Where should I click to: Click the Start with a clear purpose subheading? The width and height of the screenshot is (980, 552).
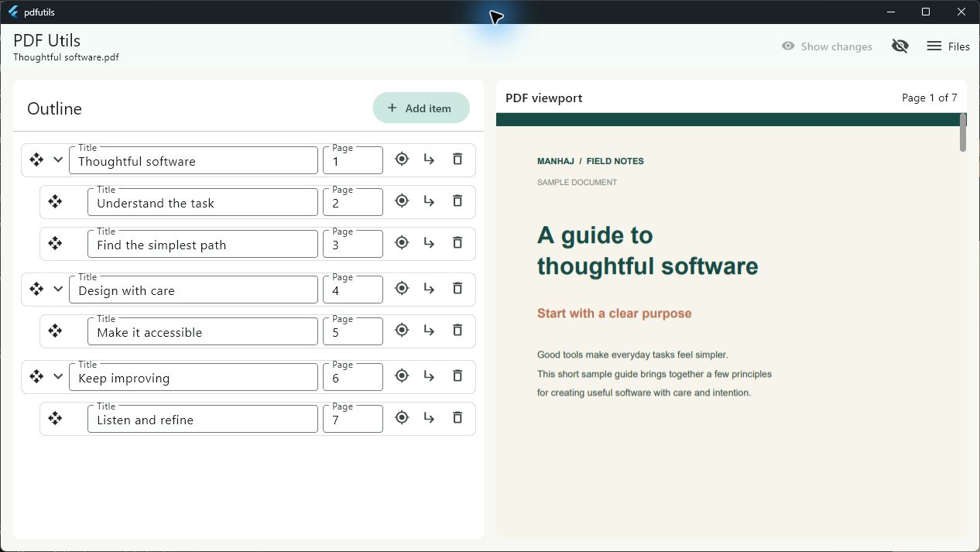coord(614,314)
